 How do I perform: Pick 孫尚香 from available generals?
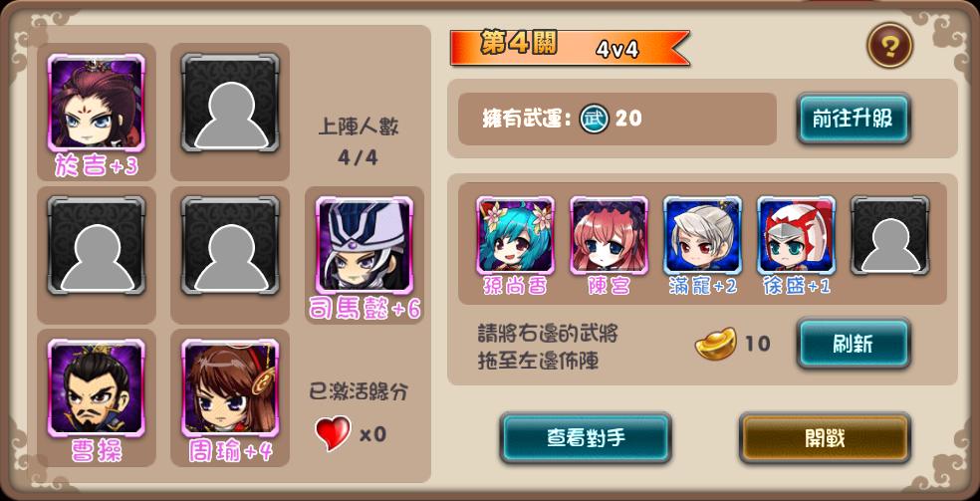point(515,235)
